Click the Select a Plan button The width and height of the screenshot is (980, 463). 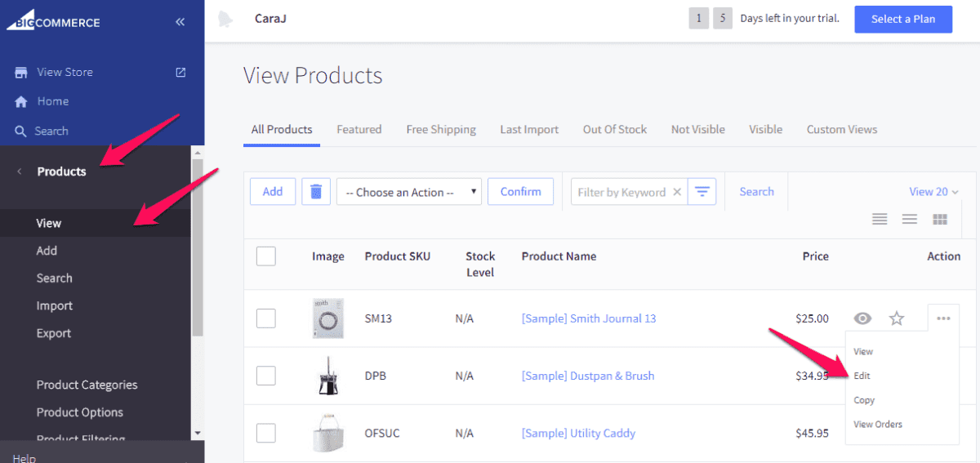(x=903, y=19)
